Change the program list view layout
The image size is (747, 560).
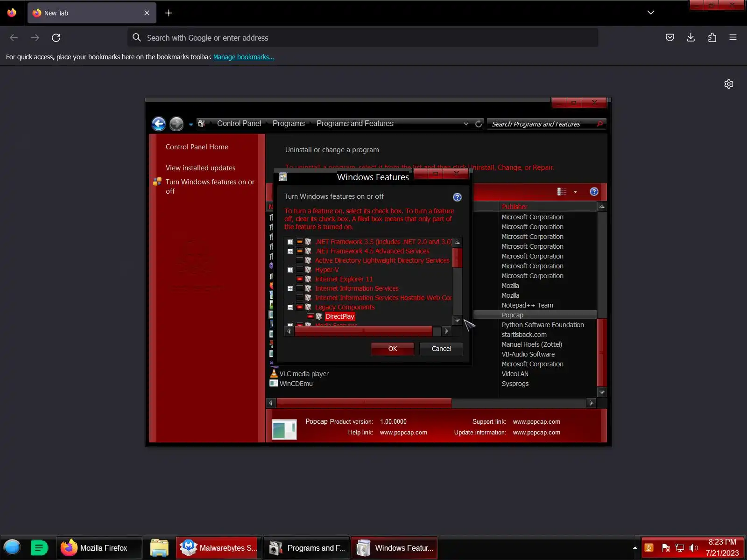[x=562, y=192]
